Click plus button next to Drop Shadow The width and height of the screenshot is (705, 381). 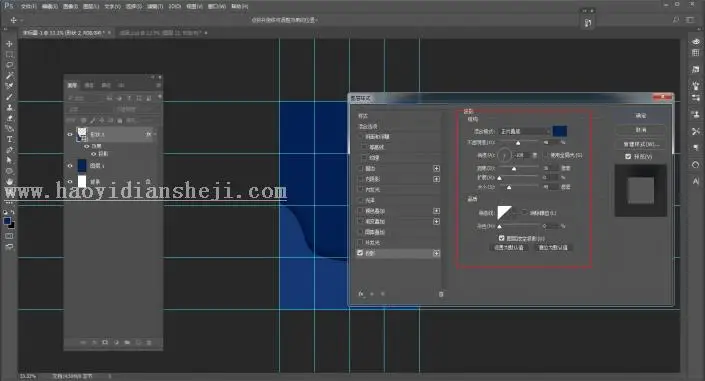436,253
